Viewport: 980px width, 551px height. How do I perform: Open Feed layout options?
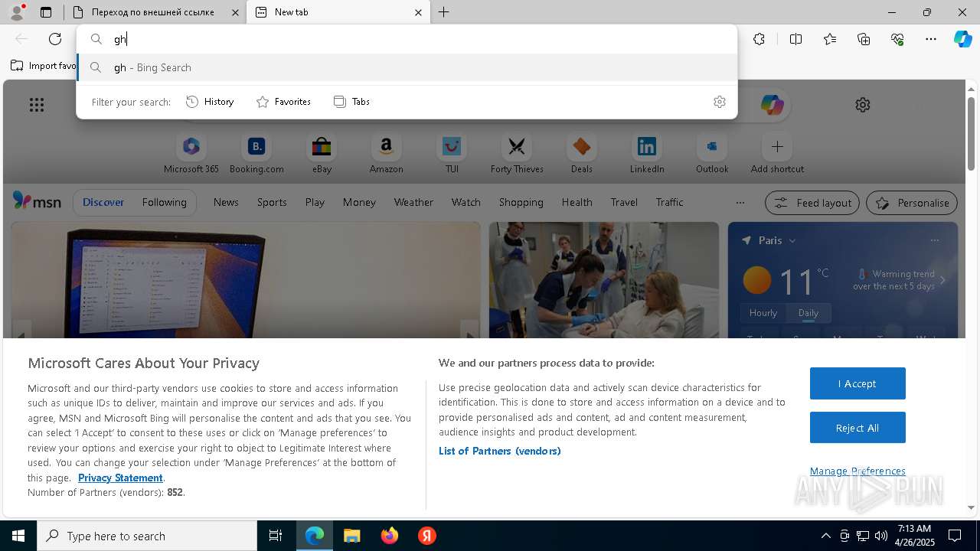tap(812, 203)
